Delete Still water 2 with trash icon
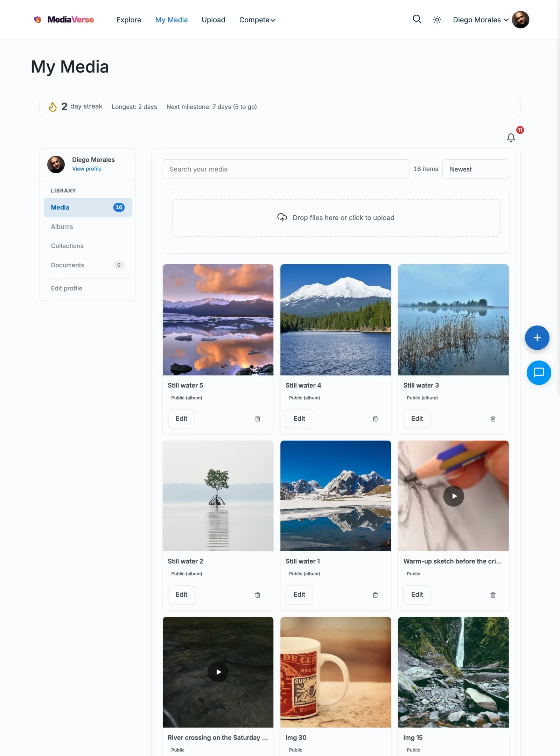 point(258,595)
